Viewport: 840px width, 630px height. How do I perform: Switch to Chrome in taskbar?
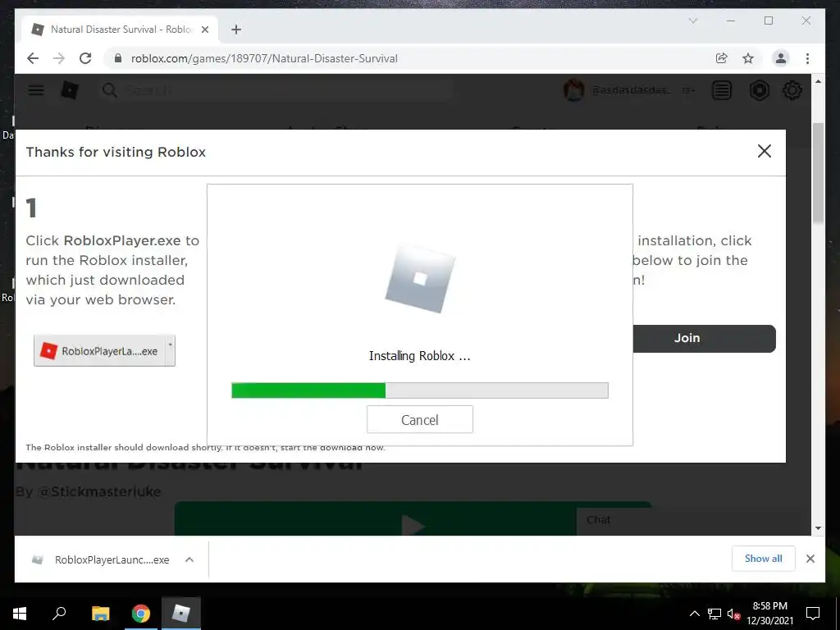click(141, 614)
